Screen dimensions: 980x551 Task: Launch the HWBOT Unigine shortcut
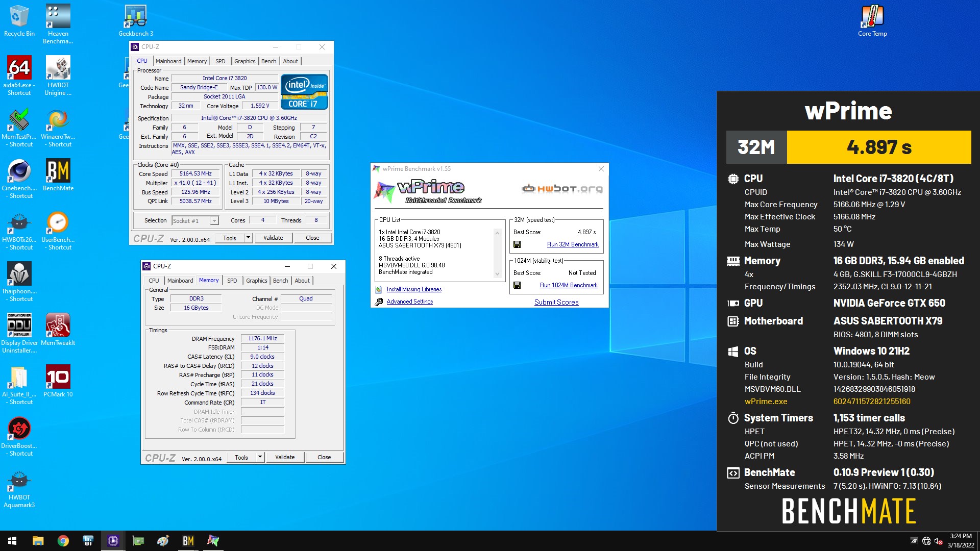(x=58, y=76)
